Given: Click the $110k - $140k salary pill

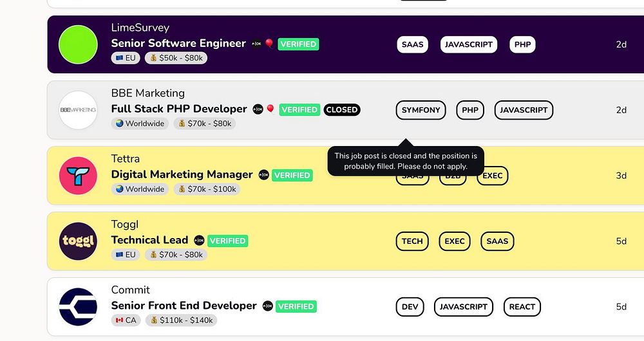Looking at the screenshot, I should click(181, 320).
